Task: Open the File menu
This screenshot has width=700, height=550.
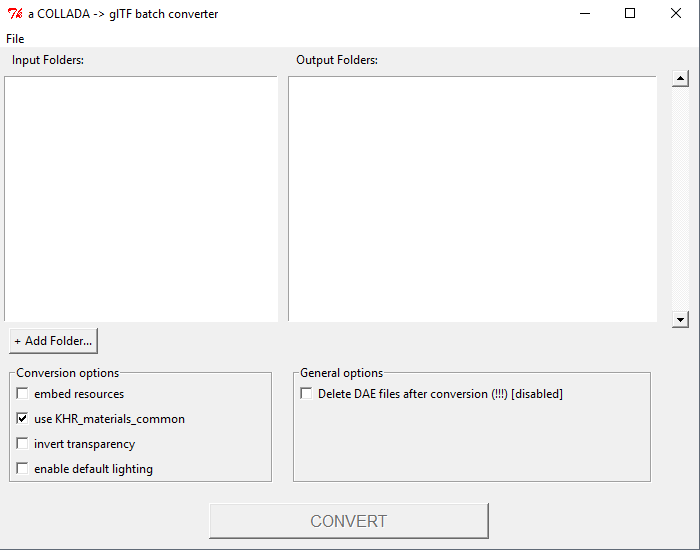Action: click(x=15, y=39)
